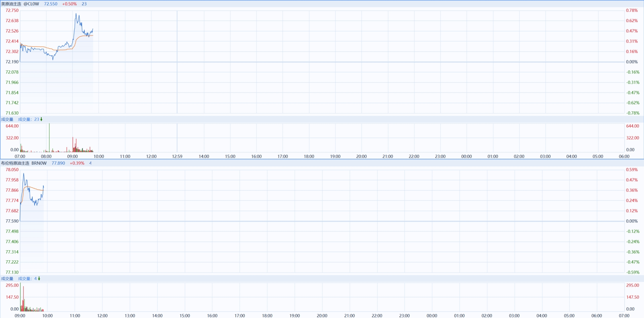This screenshot has height=318, width=644.
Task: Click the 0.31% percentage axis label
Action: click(x=632, y=41)
